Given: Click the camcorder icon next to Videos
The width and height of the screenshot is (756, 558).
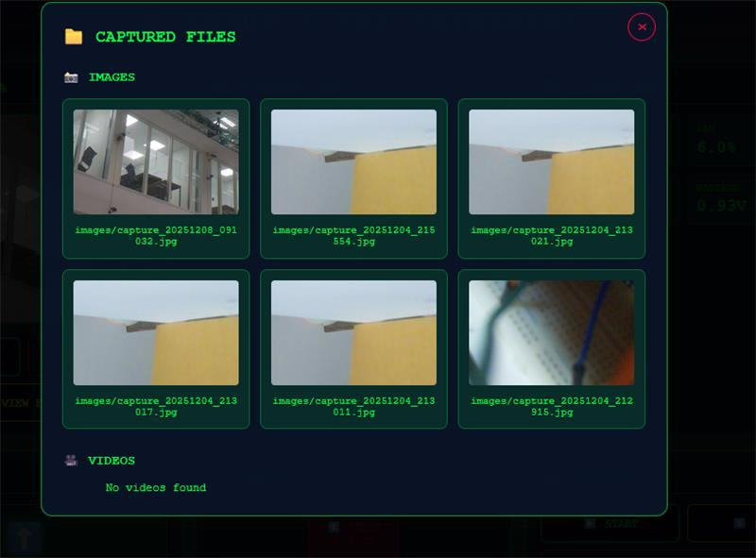Looking at the screenshot, I should coord(71,461).
